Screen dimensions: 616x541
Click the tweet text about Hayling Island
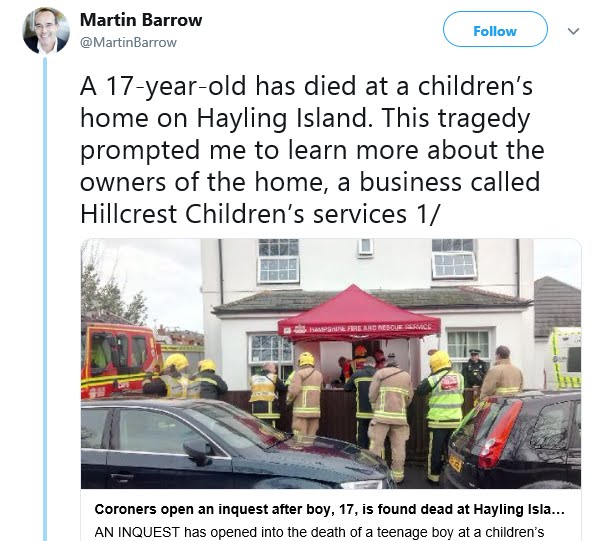tap(312, 150)
